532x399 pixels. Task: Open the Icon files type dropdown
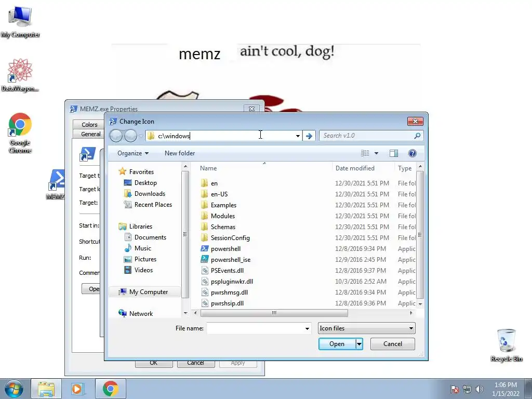(366, 328)
